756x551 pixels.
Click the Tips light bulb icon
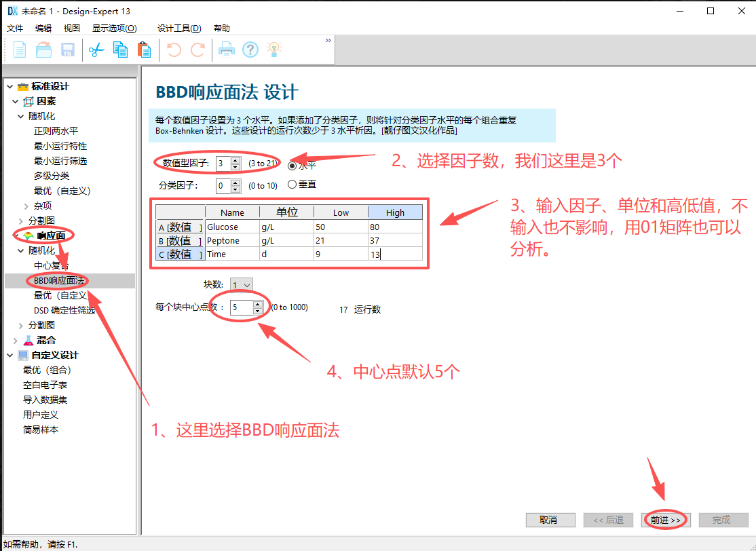275,49
